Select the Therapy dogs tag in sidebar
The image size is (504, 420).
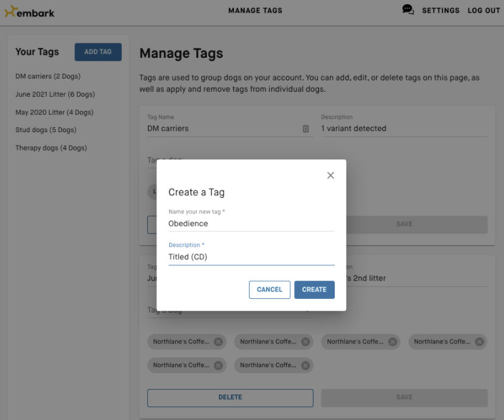click(x=51, y=148)
